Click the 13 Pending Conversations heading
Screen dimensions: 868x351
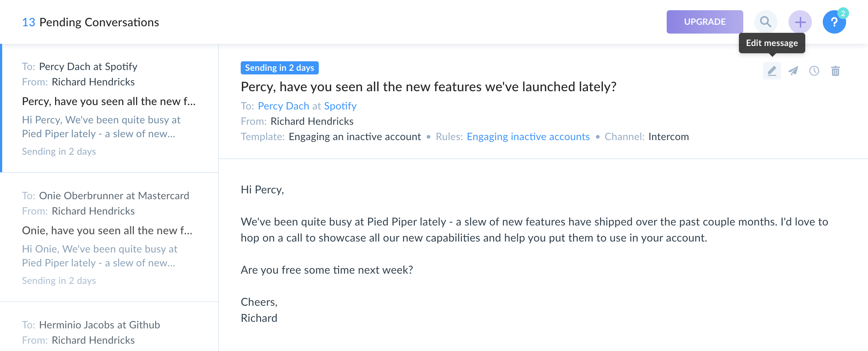90,22
